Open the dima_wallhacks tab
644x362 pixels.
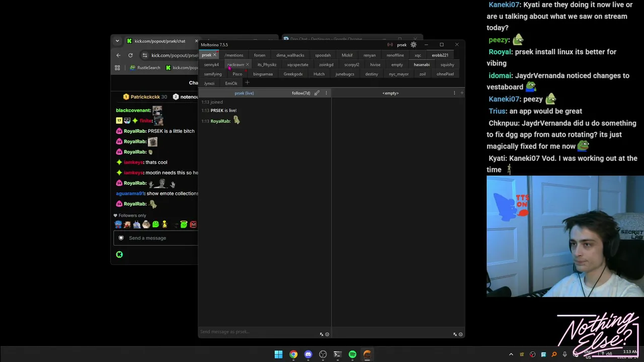[x=290, y=55]
